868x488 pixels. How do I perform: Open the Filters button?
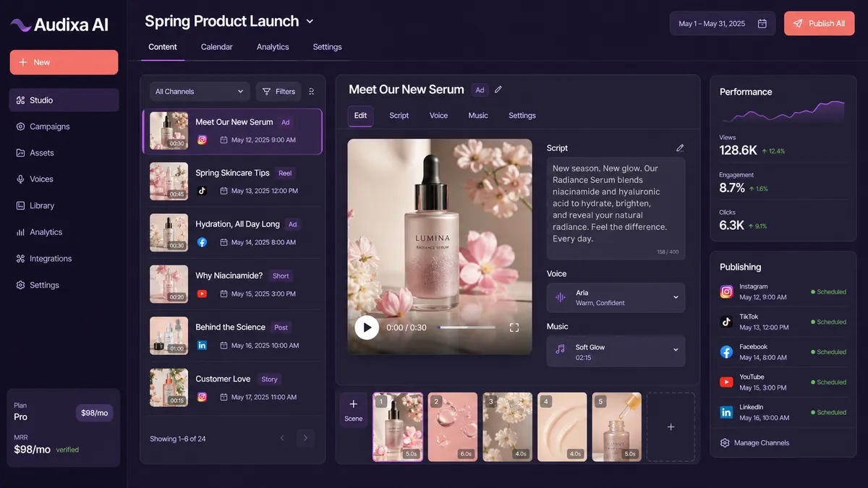(x=278, y=92)
